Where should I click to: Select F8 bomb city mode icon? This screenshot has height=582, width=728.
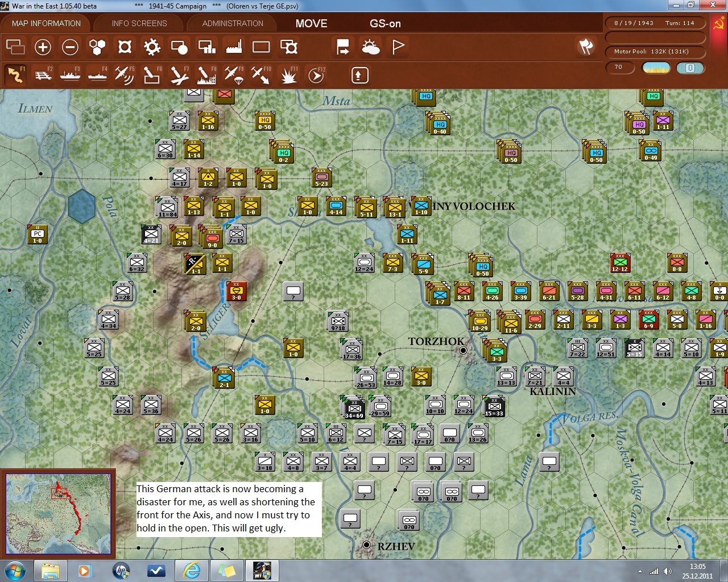pyautogui.click(x=206, y=74)
